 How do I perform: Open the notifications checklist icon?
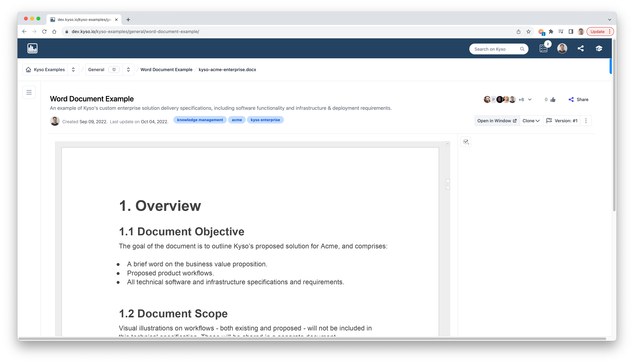coord(543,49)
